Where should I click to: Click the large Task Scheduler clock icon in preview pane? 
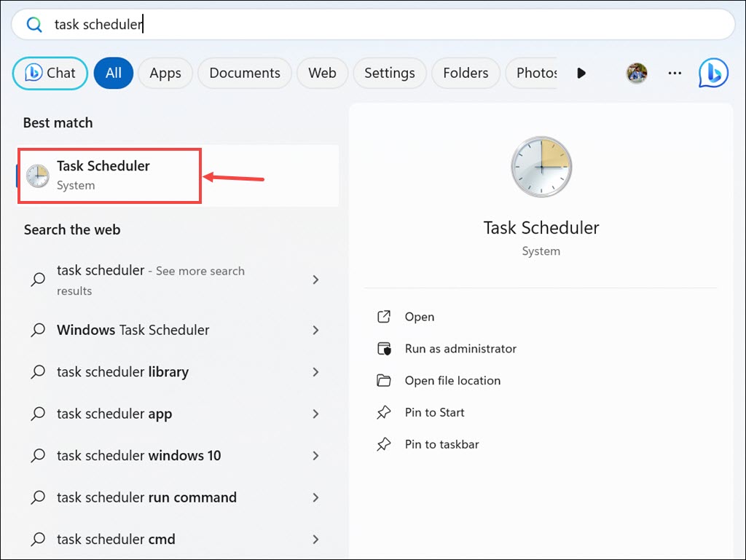tap(541, 167)
